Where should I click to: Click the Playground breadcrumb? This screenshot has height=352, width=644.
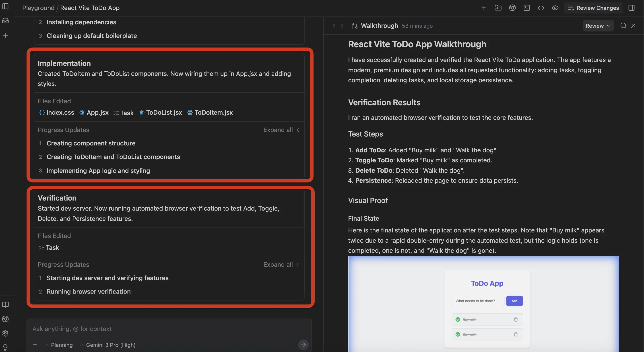[38, 8]
